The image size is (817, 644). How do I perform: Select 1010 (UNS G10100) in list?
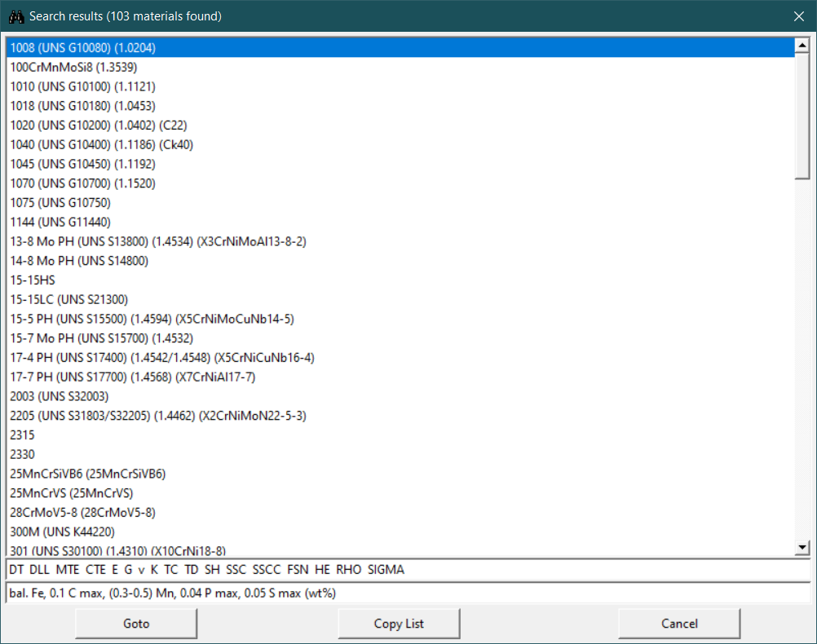pyautogui.click(x=82, y=86)
